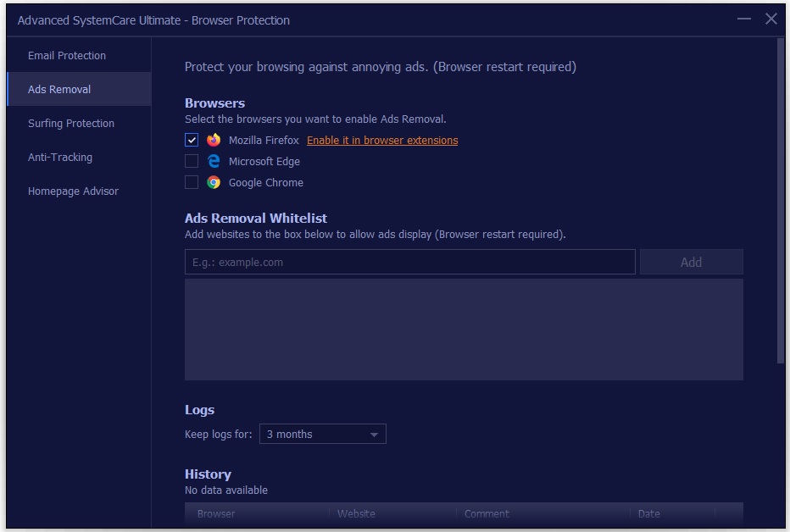
Task: Open the Surfing Protection section
Action: tap(71, 124)
